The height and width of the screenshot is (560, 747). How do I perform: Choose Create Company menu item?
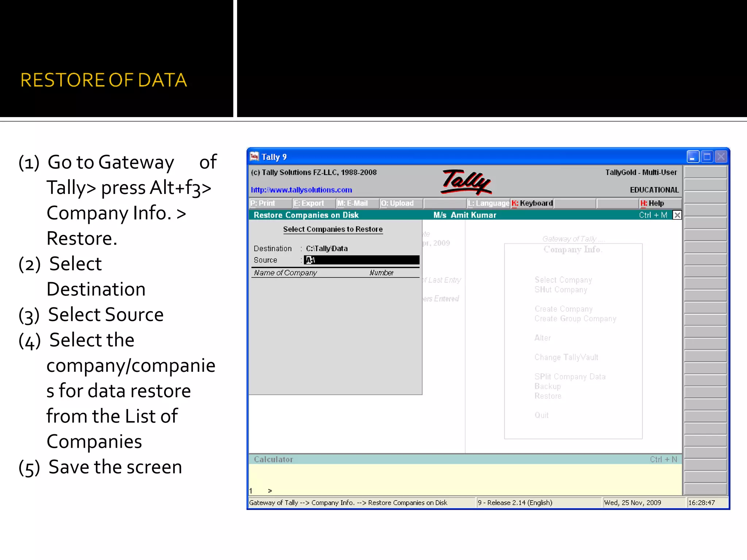pyautogui.click(x=564, y=309)
